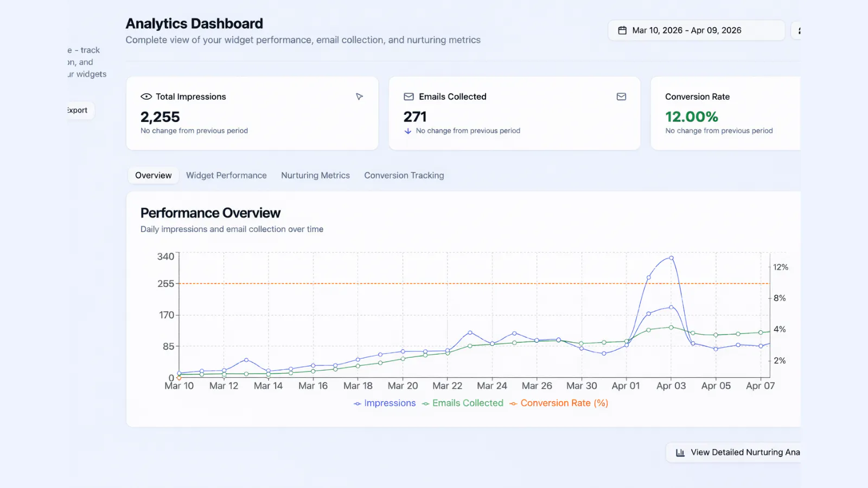Click the down arrow icon under 271
The image size is (868, 488).
coord(408,131)
